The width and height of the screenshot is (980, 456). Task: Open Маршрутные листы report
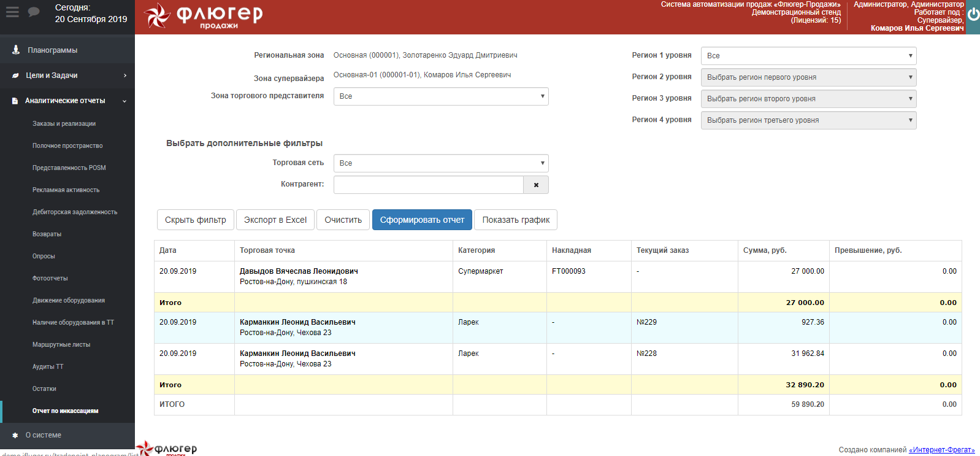[61, 345]
